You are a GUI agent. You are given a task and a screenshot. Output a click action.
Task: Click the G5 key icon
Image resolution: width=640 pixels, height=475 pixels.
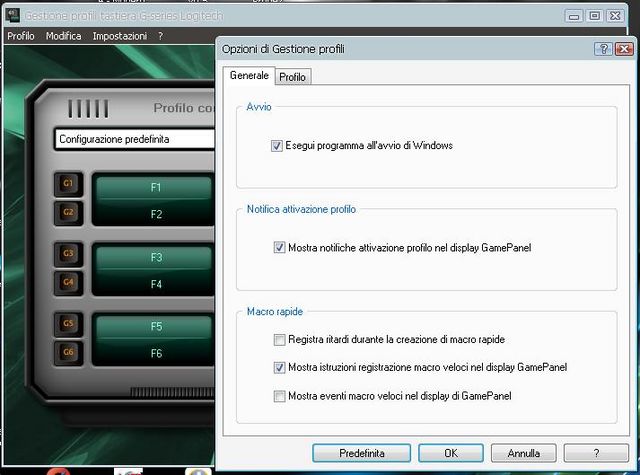click(69, 324)
